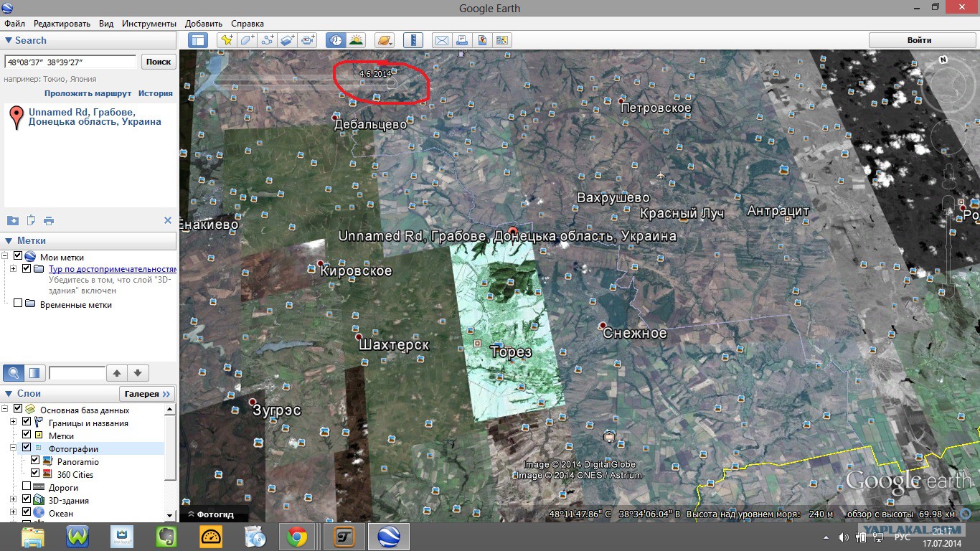This screenshot has height=551, width=980.
Task: Open the Редактировать menu
Action: 62,24
